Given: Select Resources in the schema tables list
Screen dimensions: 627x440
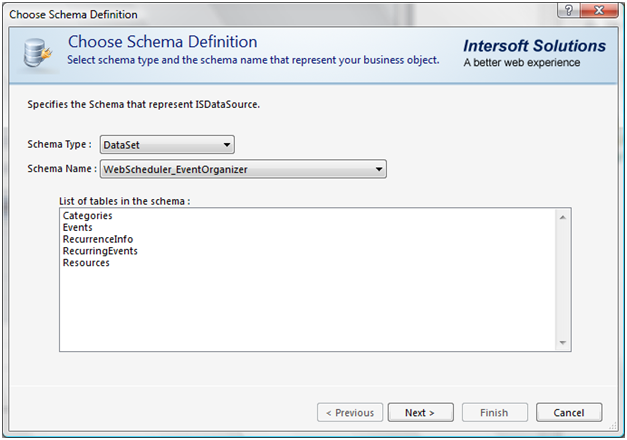Looking at the screenshot, I should [x=86, y=264].
